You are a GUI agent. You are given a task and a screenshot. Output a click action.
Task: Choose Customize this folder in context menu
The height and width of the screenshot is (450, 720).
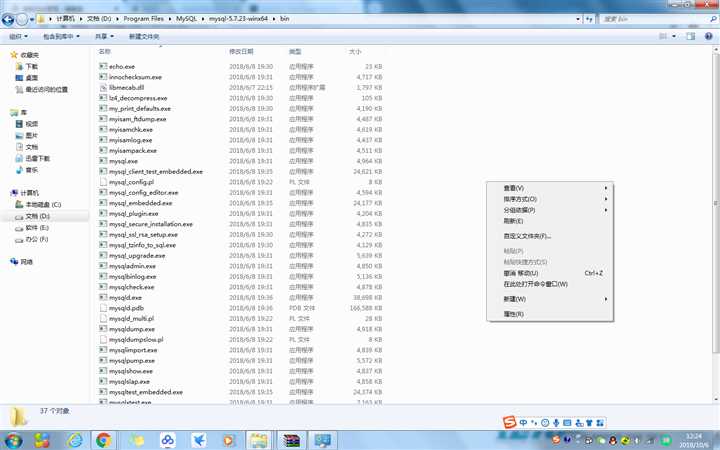coord(550,236)
